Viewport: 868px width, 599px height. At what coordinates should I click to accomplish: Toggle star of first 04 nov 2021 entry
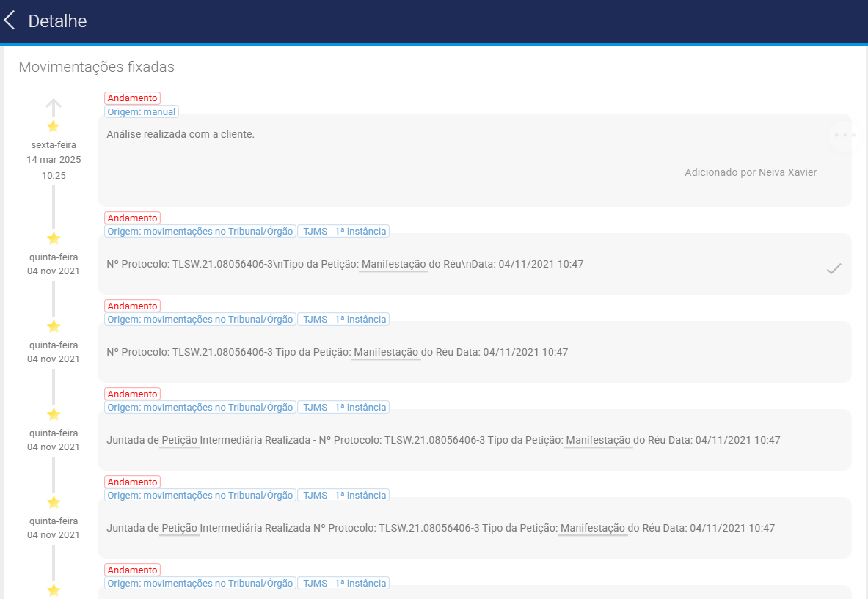[x=53, y=238]
